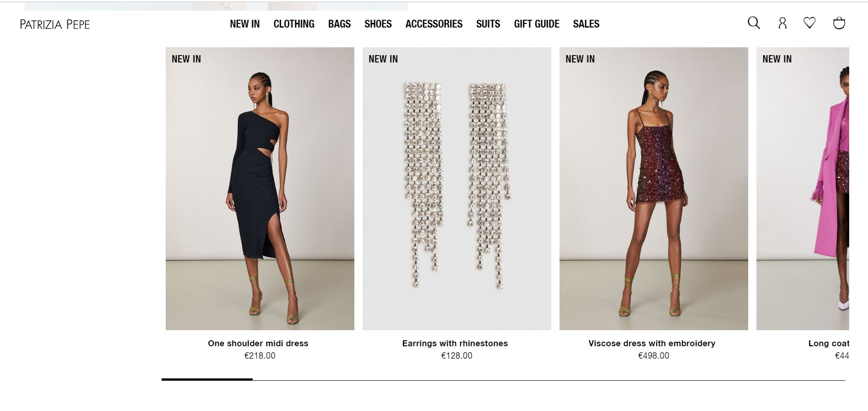This screenshot has width=868, height=411.
Task: Open the CLOTHING menu
Action: [294, 24]
